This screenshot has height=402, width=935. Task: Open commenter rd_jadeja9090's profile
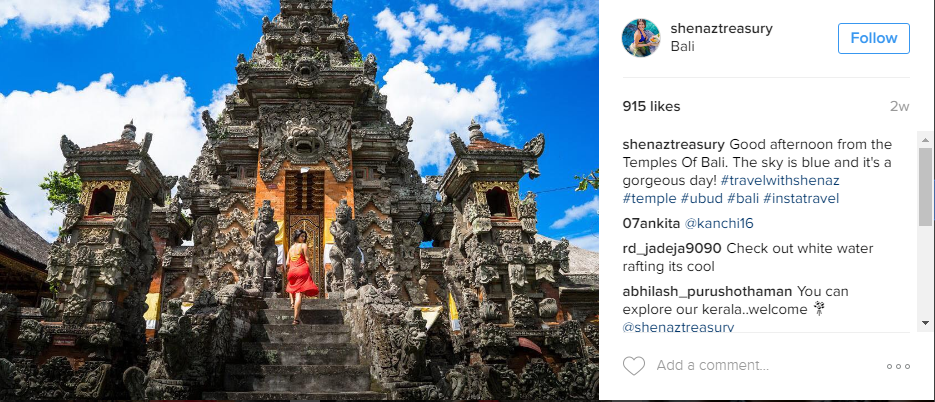[672, 249]
